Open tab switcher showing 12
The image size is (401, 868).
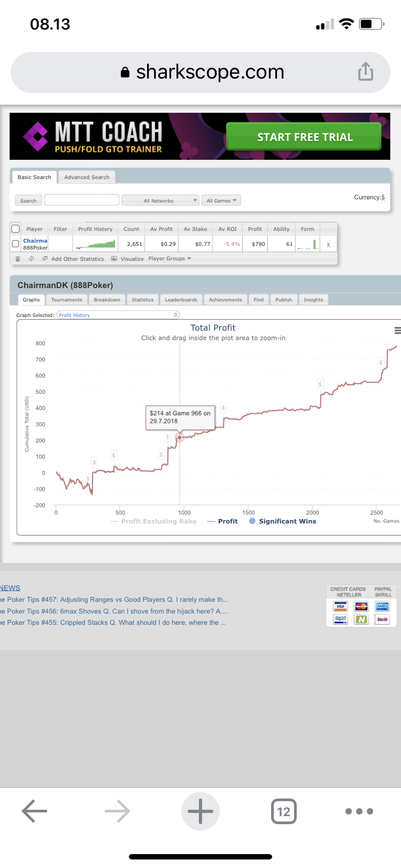coord(283,811)
